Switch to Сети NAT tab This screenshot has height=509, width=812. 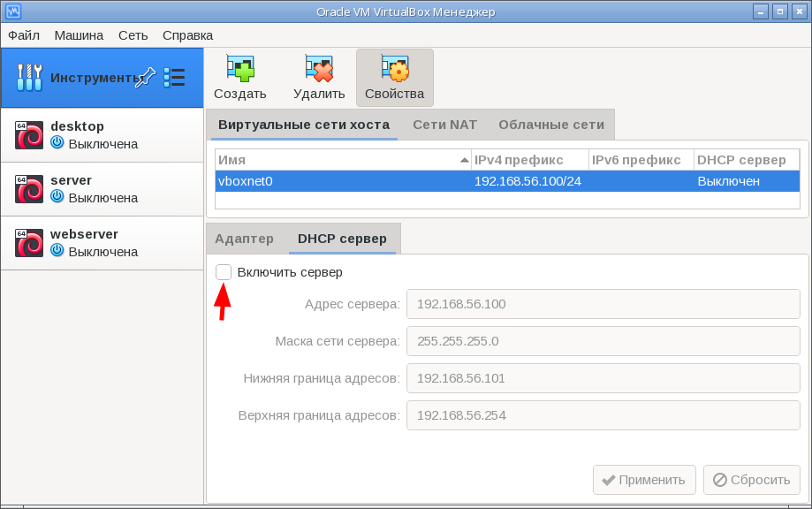[444, 125]
